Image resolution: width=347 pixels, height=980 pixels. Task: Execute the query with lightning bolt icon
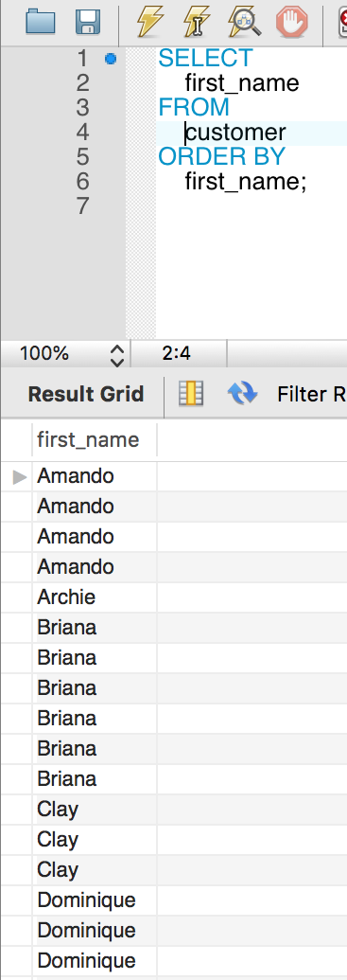[x=150, y=22]
